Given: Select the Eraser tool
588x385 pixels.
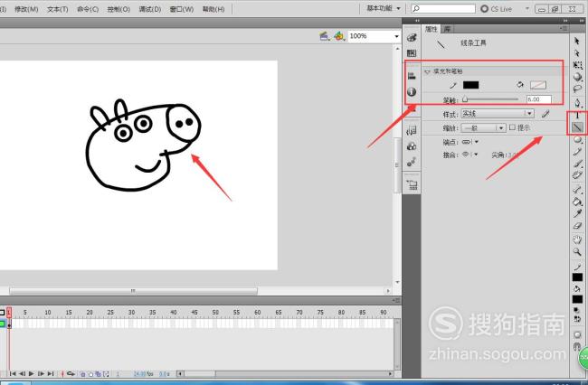Looking at the screenshot, I should pos(577,226).
